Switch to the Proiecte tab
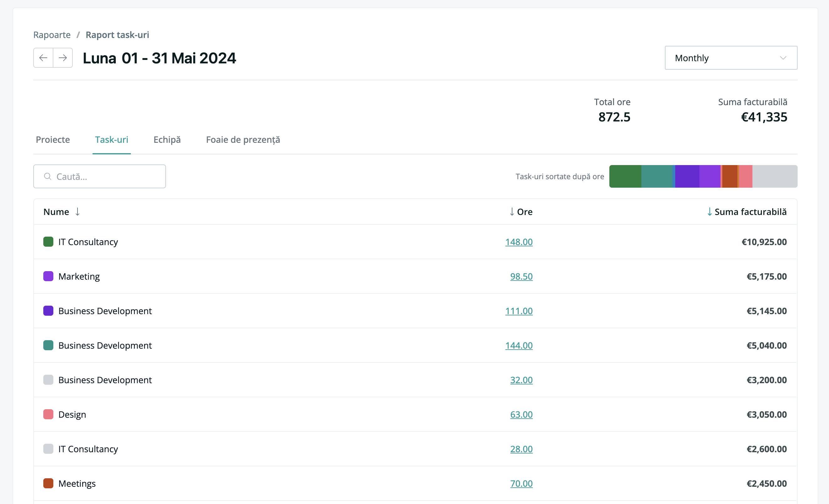The height and width of the screenshot is (504, 829). 53,140
